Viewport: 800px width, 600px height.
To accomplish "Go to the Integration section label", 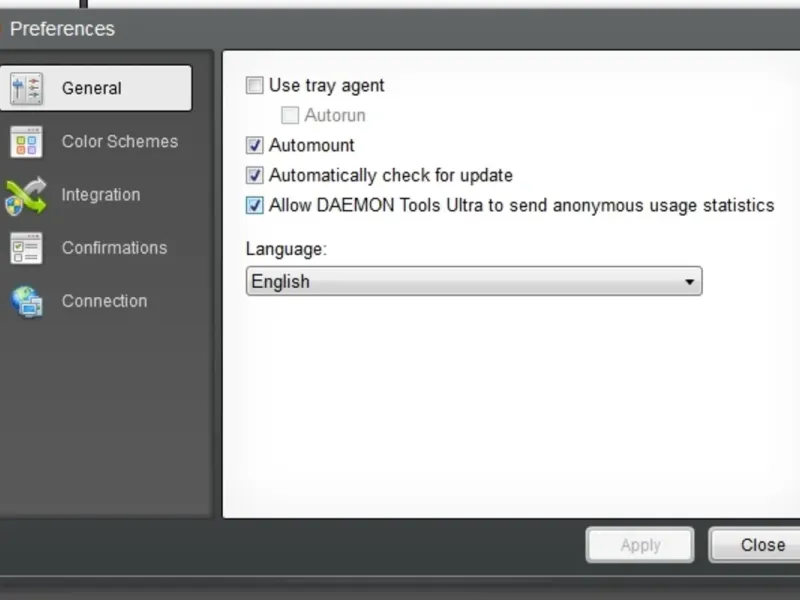I will pyautogui.click(x=101, y=195).
